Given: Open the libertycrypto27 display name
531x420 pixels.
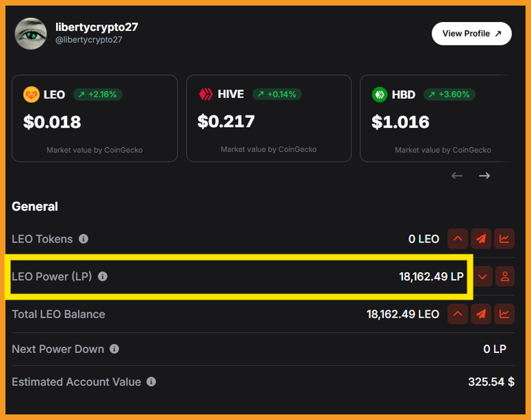Looking at the screenshot, I should pyautogui.click(x=97, y=27).
